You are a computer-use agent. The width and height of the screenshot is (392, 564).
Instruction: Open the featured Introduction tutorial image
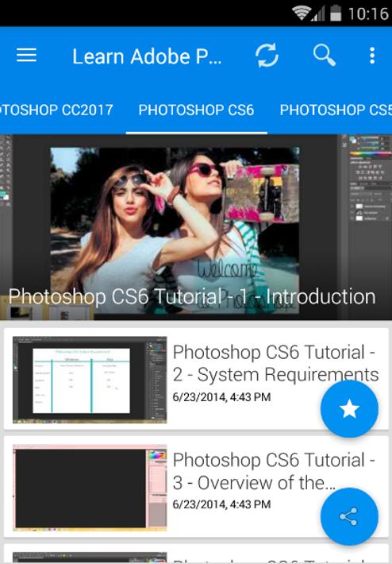click(196, 227)
